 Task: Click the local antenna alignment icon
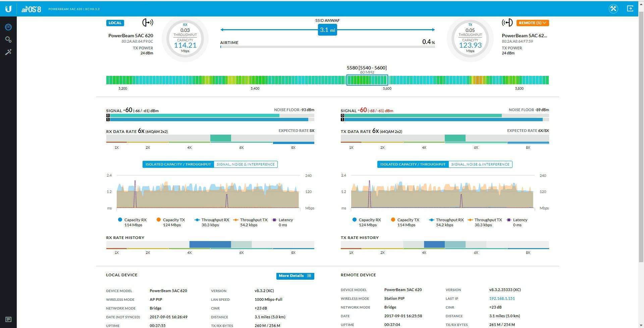[148, 22]
